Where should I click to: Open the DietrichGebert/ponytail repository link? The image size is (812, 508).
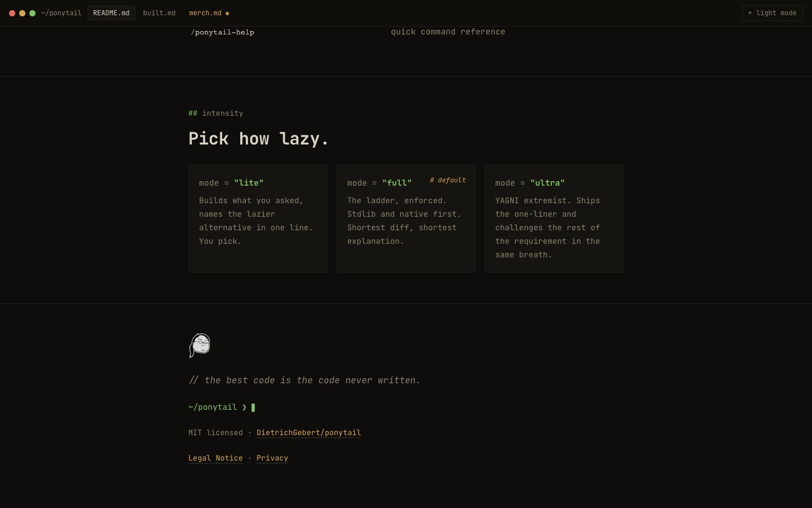[x=308, y=432]
